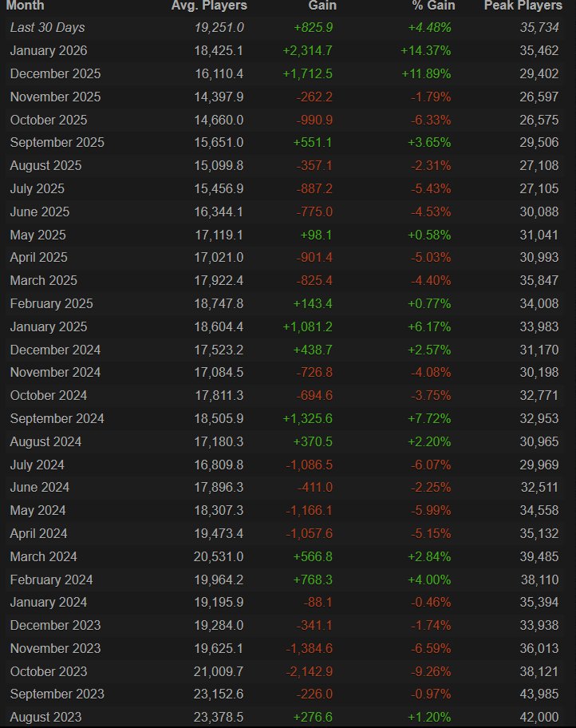Click average players value 20,531.0

tap(219, 556)
